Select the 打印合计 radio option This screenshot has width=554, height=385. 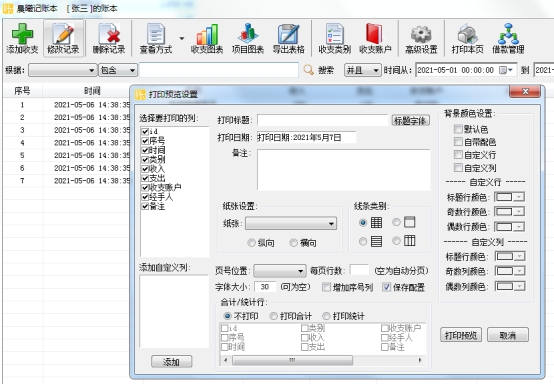(x=273, y=316)
